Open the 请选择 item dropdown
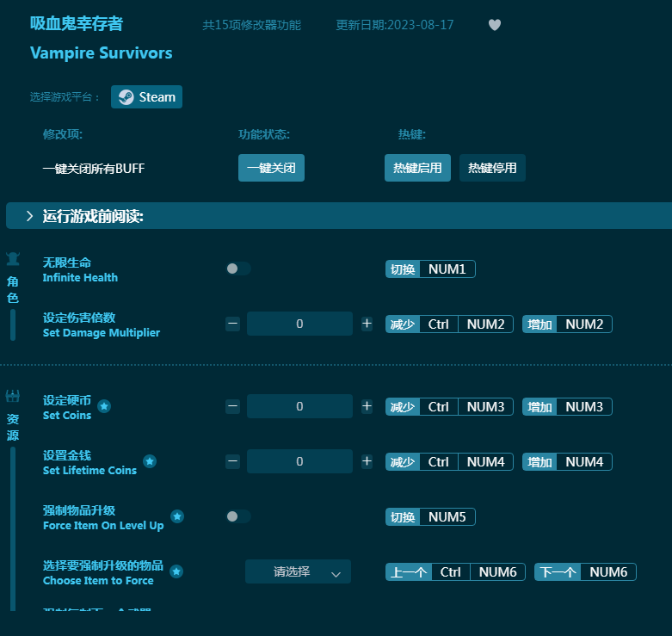The height and width of the screenshot is (636, 672). point(298,571)
